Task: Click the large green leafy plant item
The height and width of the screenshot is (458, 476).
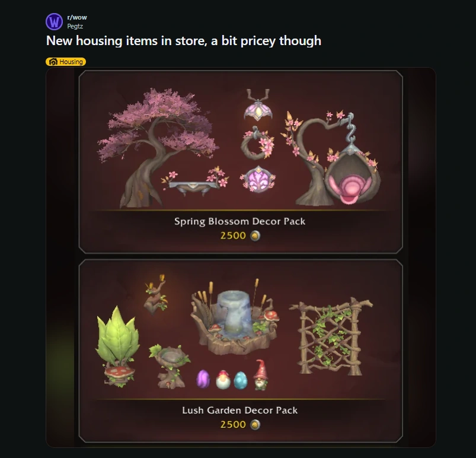Action: [118, 346]
